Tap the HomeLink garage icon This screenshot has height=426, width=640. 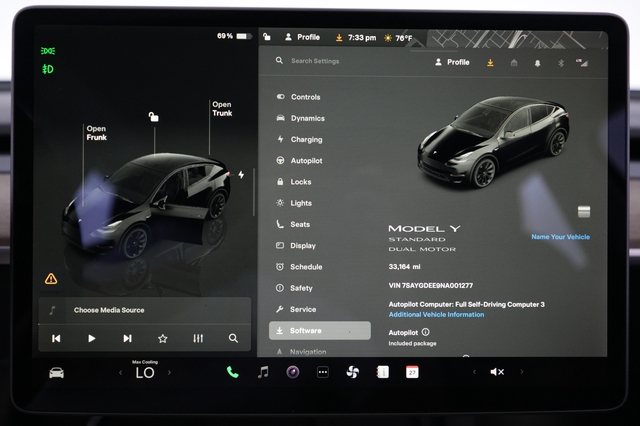(514, 63)
